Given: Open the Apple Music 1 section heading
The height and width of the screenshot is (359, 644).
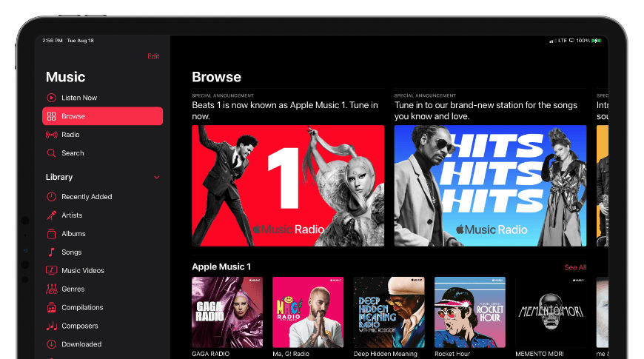Looking at the screenshot, I should 221,267.
